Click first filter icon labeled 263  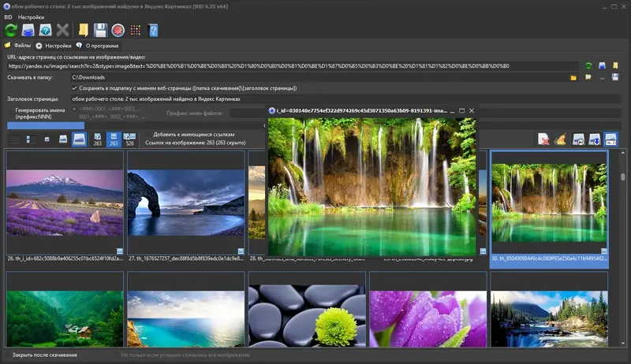point(97,139)
